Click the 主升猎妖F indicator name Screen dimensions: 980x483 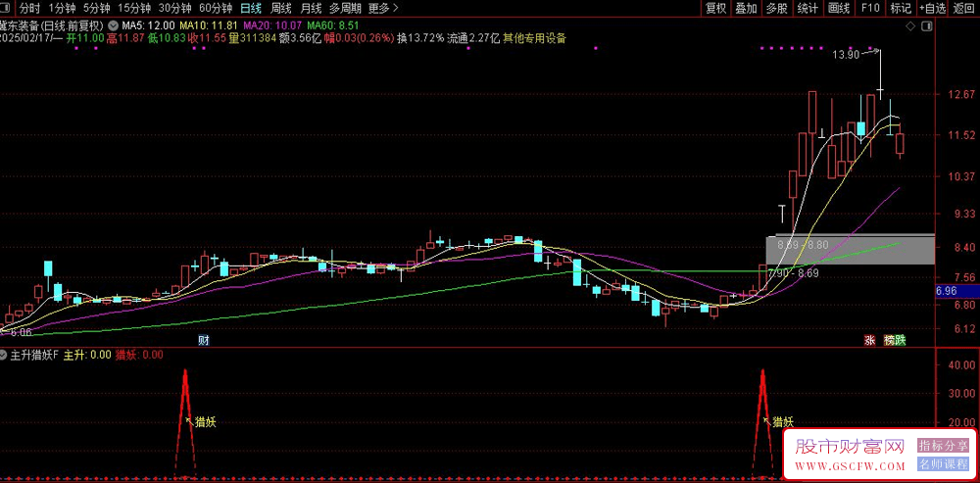coord(35,355)
